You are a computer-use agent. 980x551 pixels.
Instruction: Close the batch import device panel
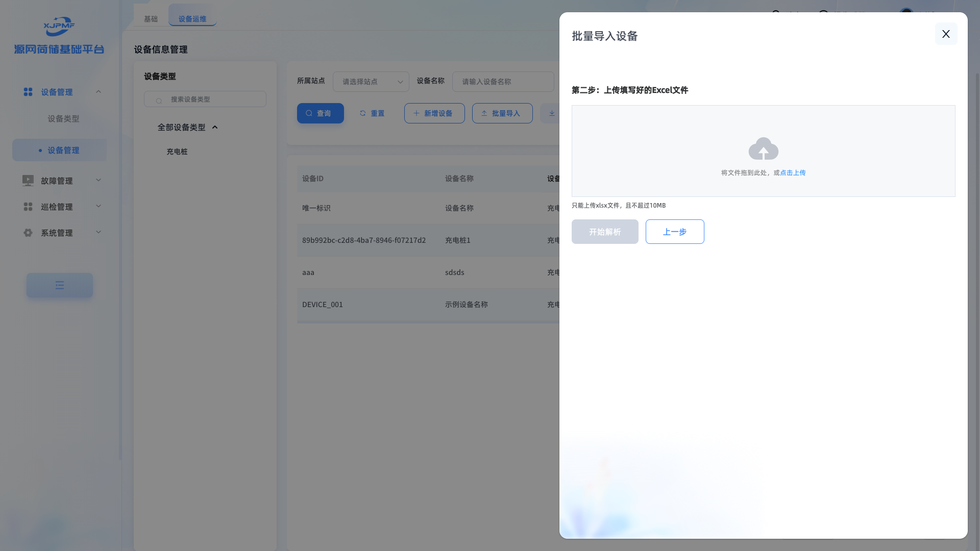pos(945,34)
